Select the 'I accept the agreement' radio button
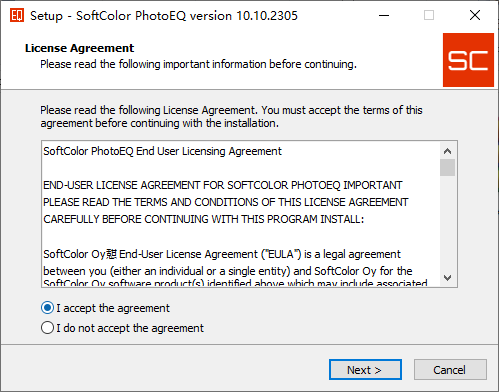 point(47,308)
